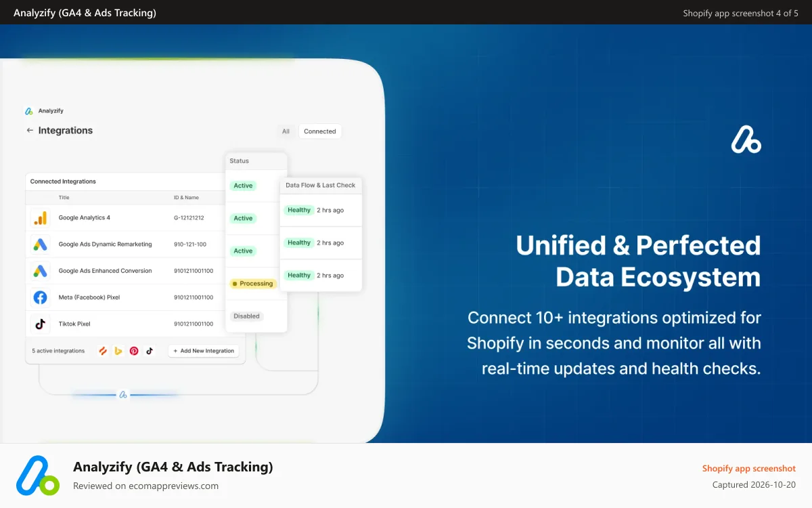This screenshot has height=508, width=812.
Task: Click Reviewed on ecomappreviews.com
Action: tap(146, 486)
